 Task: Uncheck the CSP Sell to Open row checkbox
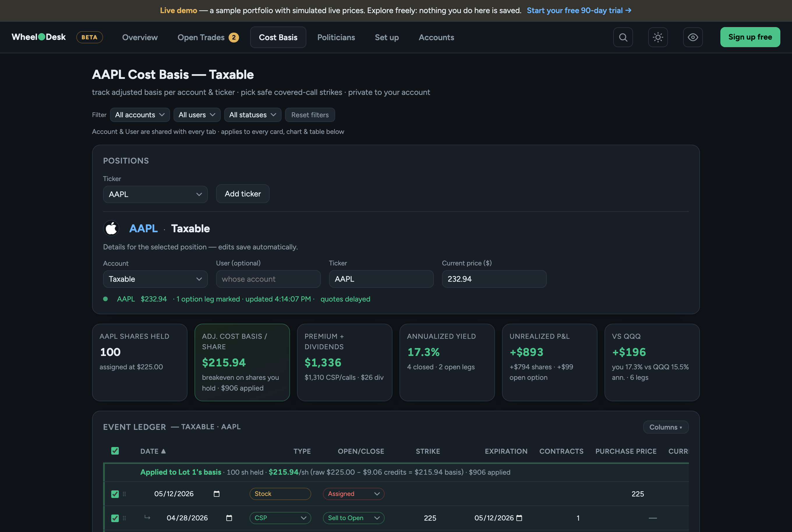point(115,518)
